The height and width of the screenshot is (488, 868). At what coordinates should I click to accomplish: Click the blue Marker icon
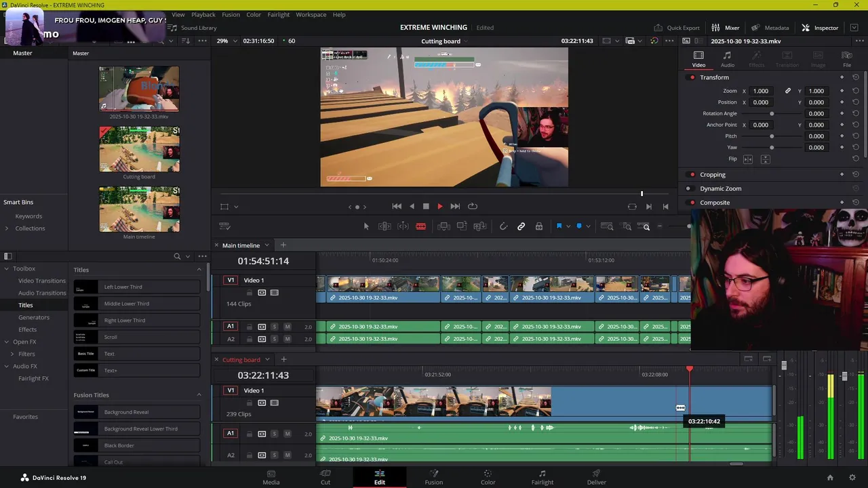[578, 226]
